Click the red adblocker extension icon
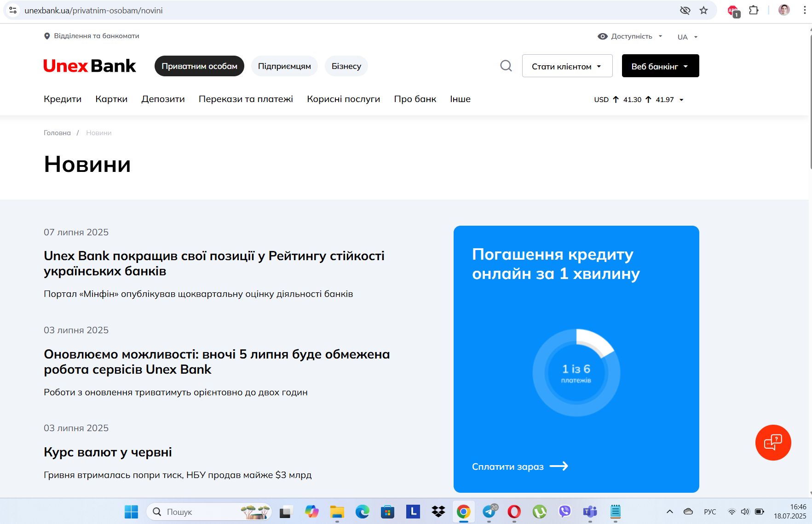The image size is (812, 524). click(x=733, y=11)
